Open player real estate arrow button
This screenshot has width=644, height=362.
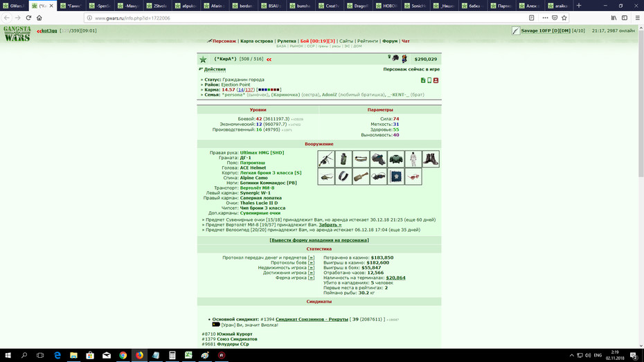click(x=311, y=268)
